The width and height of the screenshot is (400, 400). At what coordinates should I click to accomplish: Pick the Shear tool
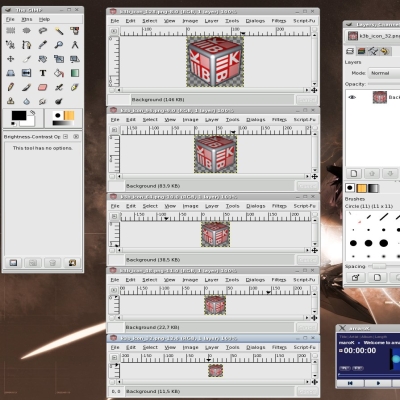pyautogui.click(x=75, y=59)
